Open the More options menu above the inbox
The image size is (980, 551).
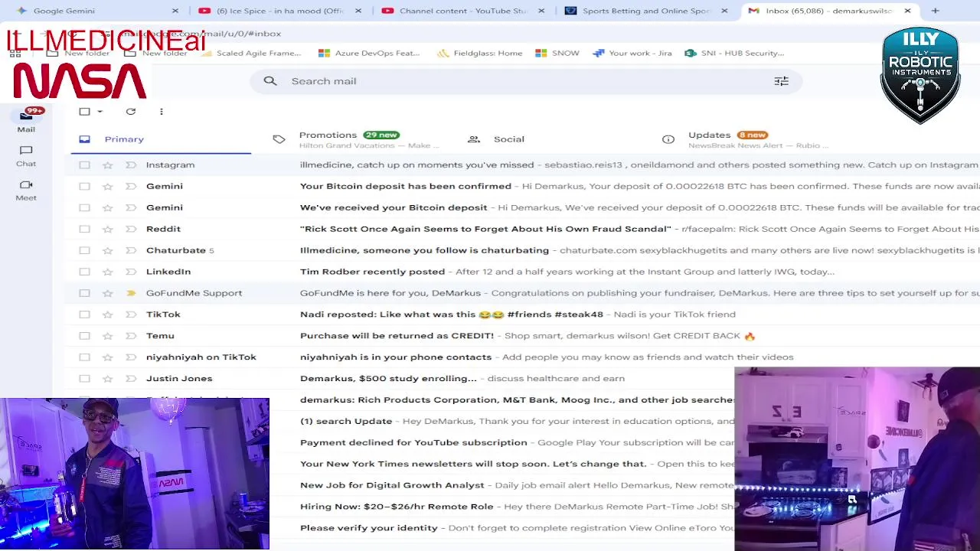click(x=162, y=112)
